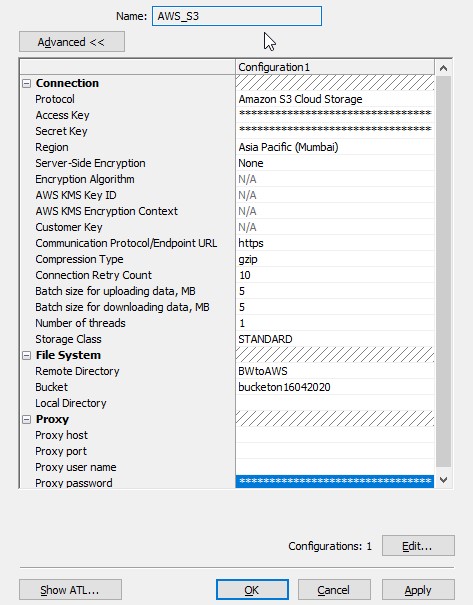Image resolution: width=473 pixels, height=605 pixels.
Task: Click the download batch size value
Action: (x=335, y=307)
